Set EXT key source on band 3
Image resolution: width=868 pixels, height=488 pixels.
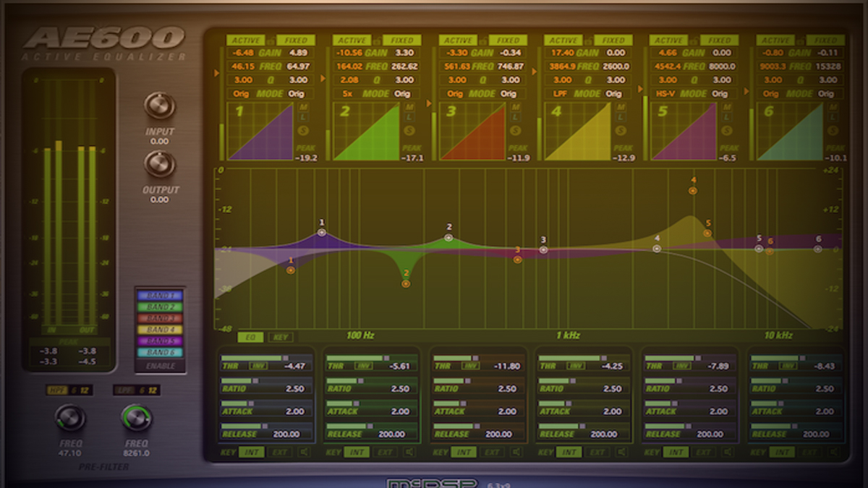(x=492, y=451)
